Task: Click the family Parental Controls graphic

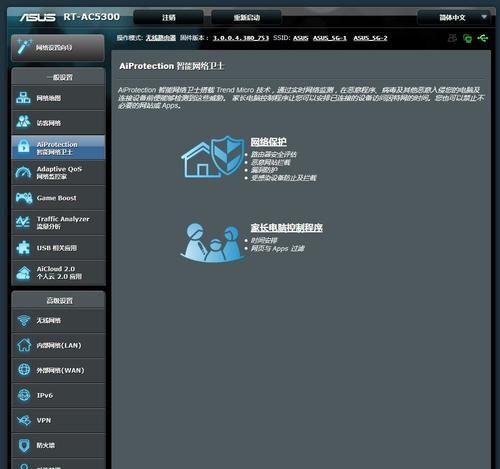Action: pyautogui.click(x=212, y=242)
